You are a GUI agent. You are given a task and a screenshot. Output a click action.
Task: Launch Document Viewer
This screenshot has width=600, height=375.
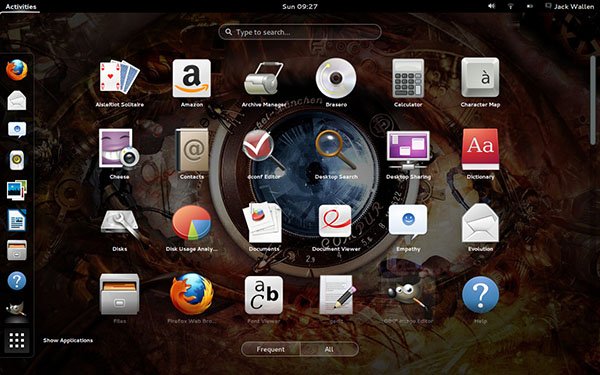pos(335,221)
